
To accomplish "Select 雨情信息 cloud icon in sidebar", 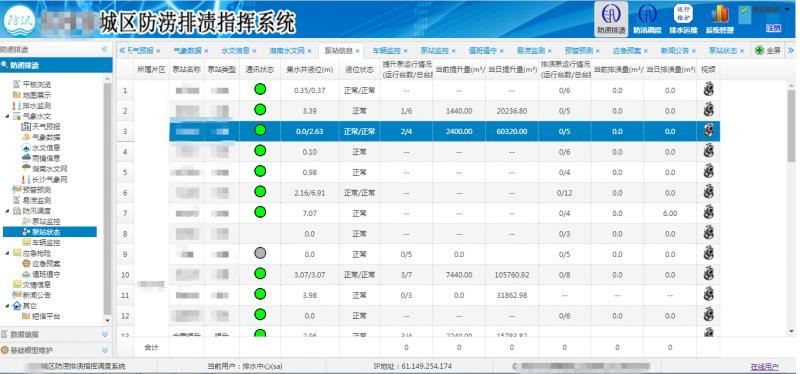I will (26, 158).
